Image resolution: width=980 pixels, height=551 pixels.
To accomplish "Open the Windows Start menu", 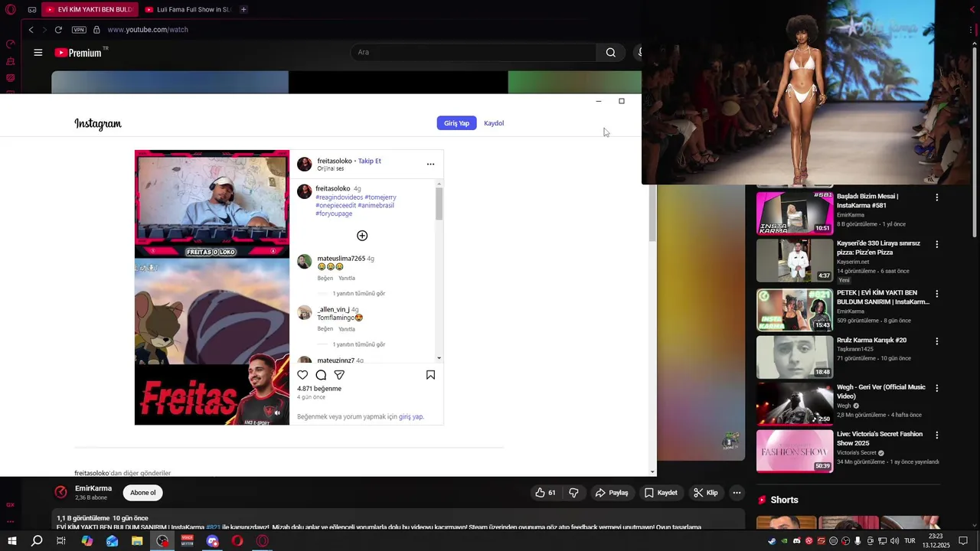I will [x=11, y=541].
